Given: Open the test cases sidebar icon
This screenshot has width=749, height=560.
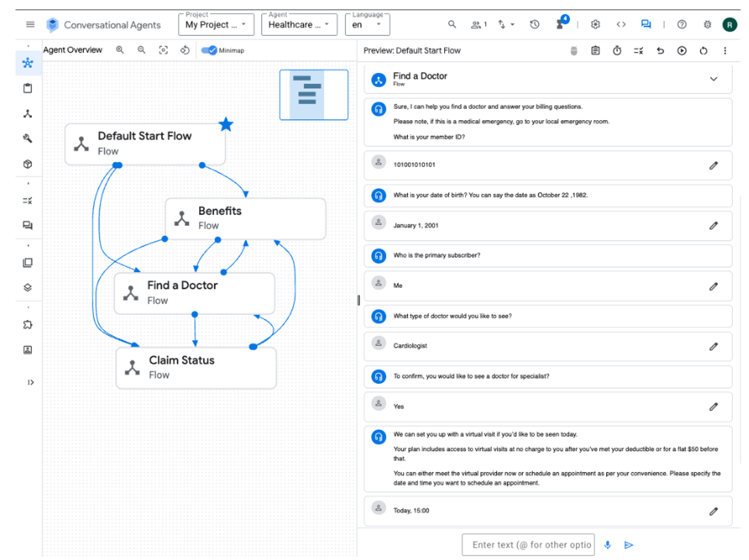Looking at the screenshot, I should pos(28,201).
